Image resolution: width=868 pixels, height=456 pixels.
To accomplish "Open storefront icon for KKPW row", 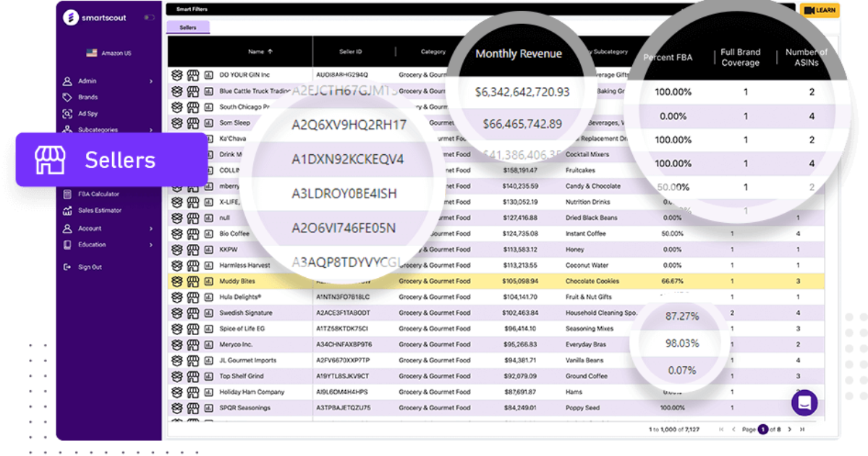I will [192, 249].
